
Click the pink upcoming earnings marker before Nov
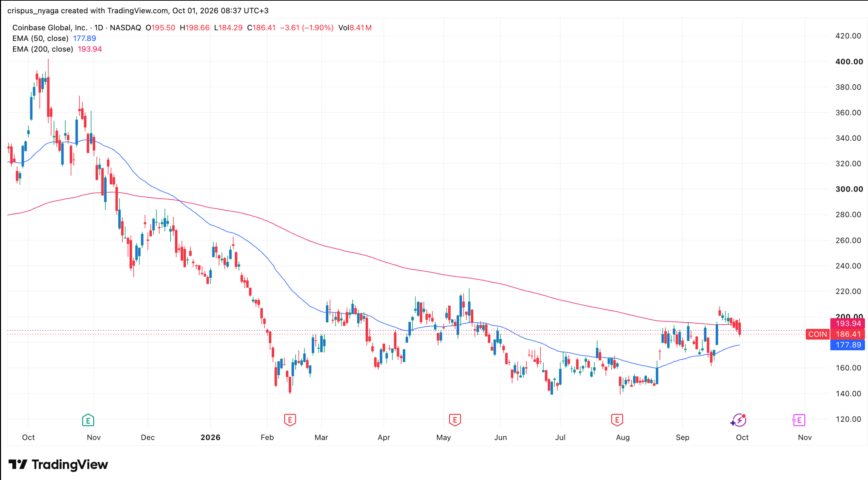[799, 420]
